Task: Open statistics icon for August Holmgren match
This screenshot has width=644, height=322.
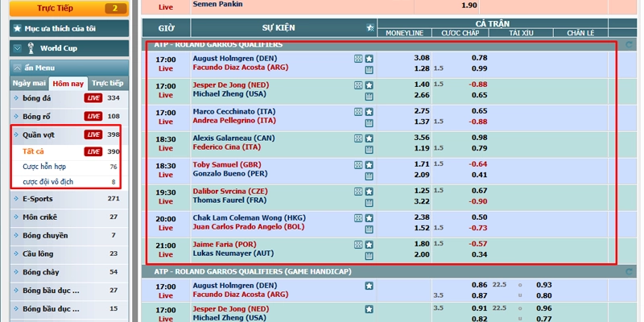Action: pos(369,70)
